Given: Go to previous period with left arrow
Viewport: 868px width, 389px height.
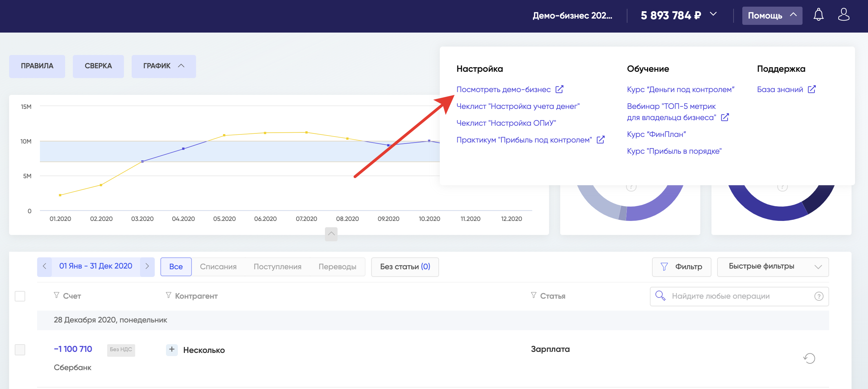Looking at the screenshot, I should point(44,266).
